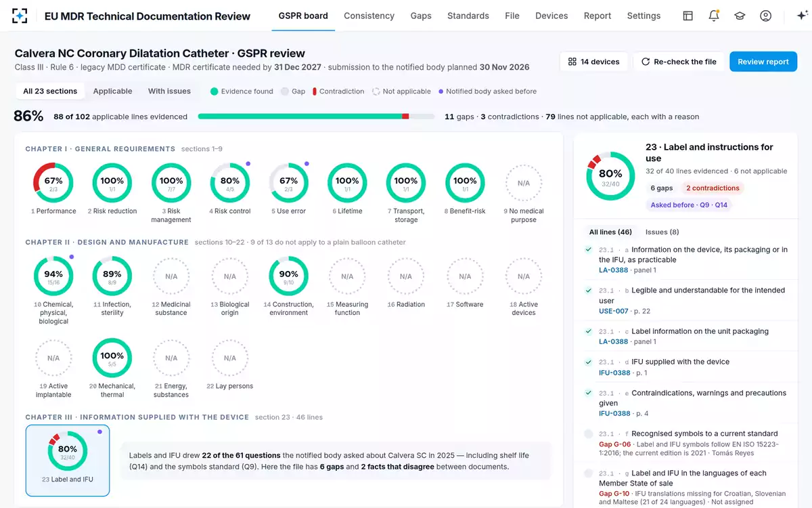Open evidence link LA-0388 for line a
This screenshot has height=508, width=812.
coord(614,270)
